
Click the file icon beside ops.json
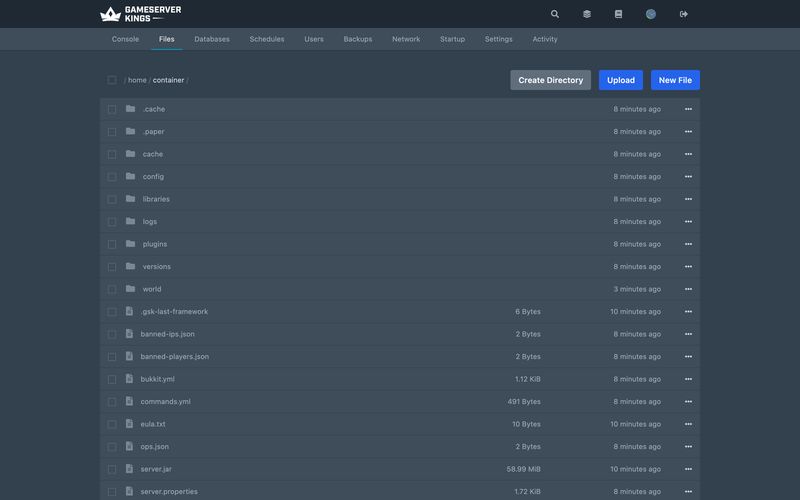130,445
